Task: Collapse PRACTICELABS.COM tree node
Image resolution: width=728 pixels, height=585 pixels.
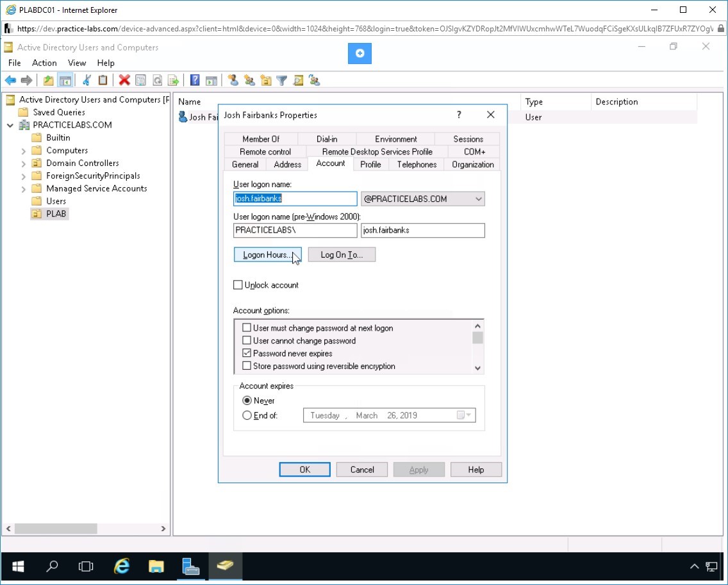Action: coord(10,125)
